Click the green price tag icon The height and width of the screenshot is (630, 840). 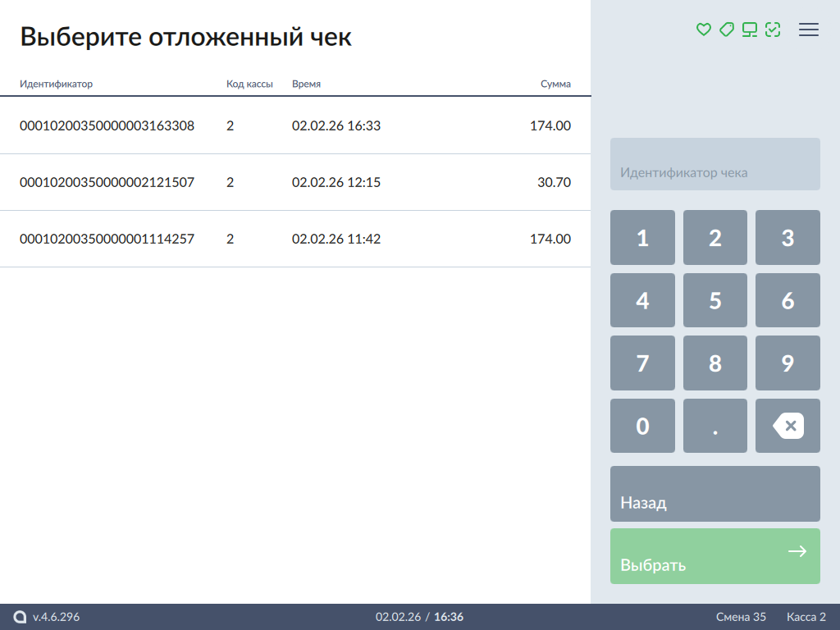[x=726, y=30]
